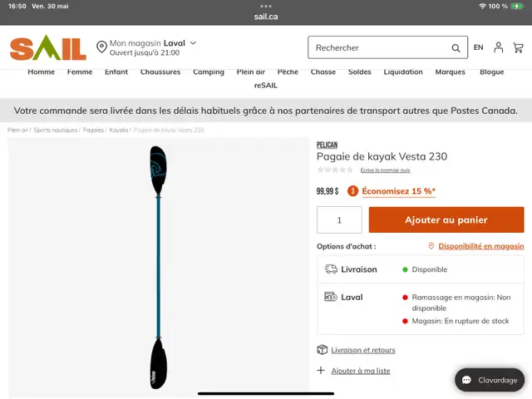Open the user account icon

click(x=498, y=47)
